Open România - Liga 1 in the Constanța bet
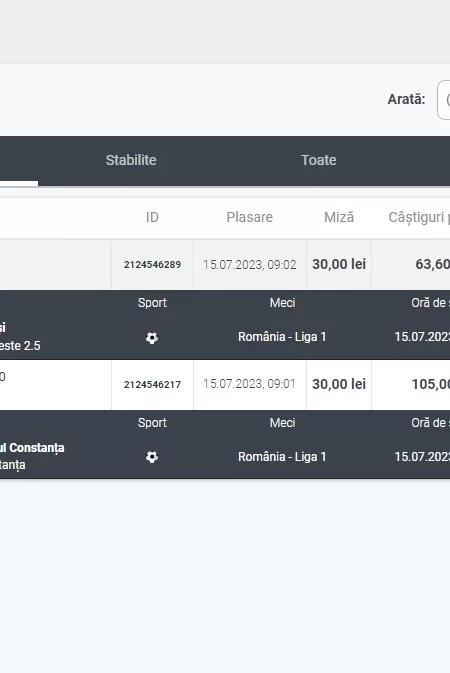This screenshot has width=450, height=673. pyautogui.click(x=282, y=457)
